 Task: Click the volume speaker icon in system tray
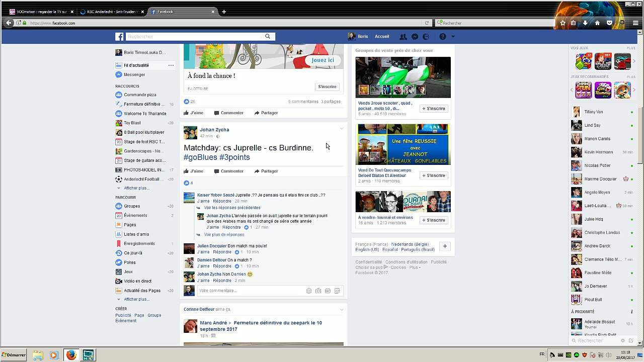click(x=608, y=355)
